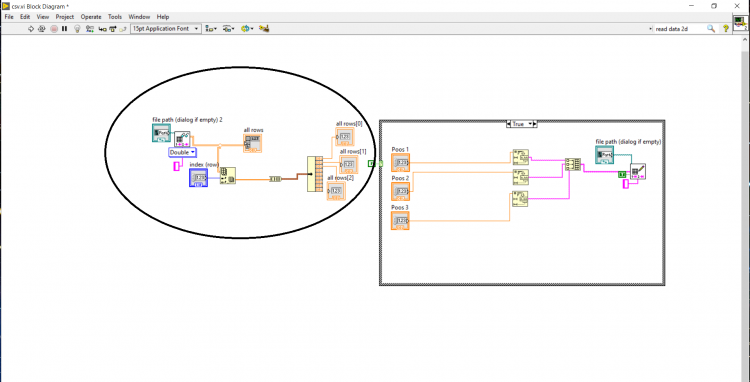750x382 pixels.
Task: Select the 'all rows[0]' indicator terminal
Action: tap(344, 137)
